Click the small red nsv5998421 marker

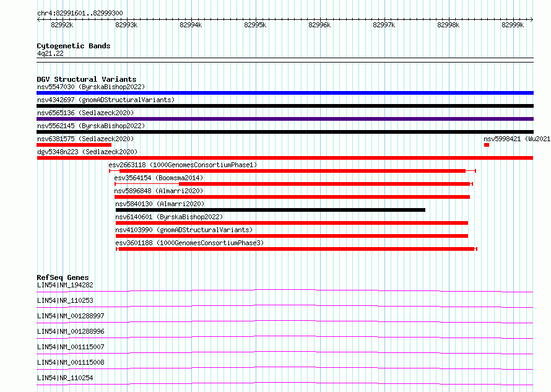[487, 145]
